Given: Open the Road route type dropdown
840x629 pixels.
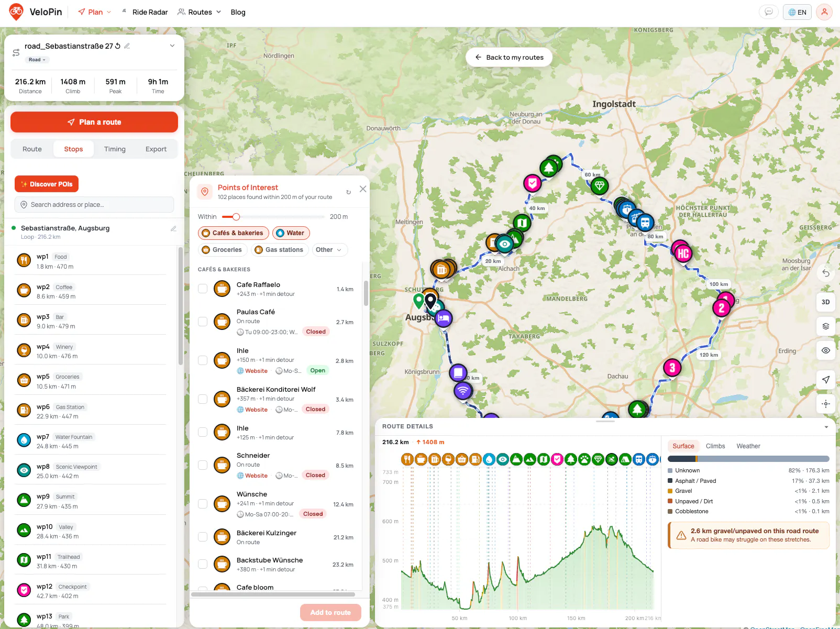Looking at the screenshot, I should (37, 60).
